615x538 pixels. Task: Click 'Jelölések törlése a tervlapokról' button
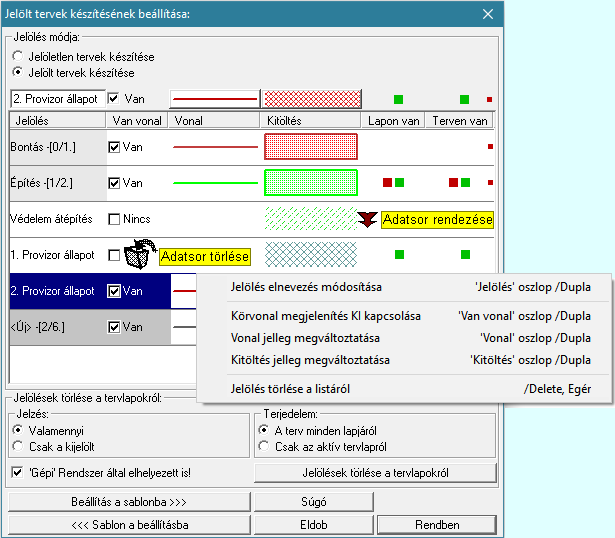coord(375,471)
